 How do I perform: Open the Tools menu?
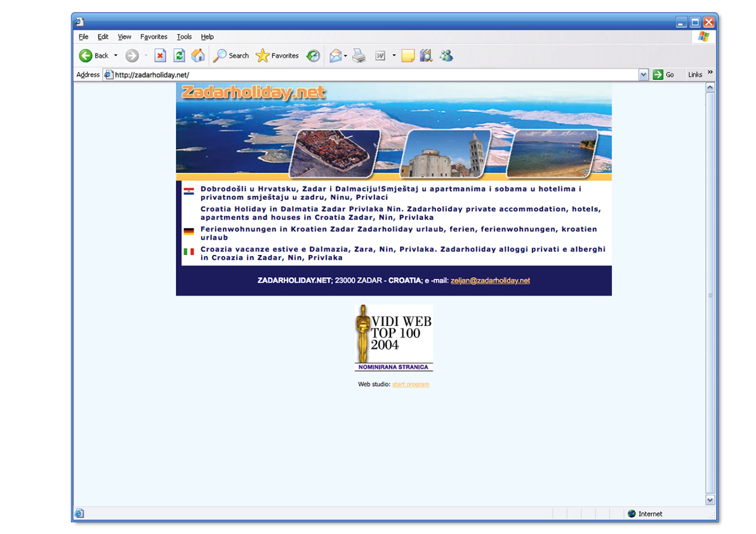[184, 37]
